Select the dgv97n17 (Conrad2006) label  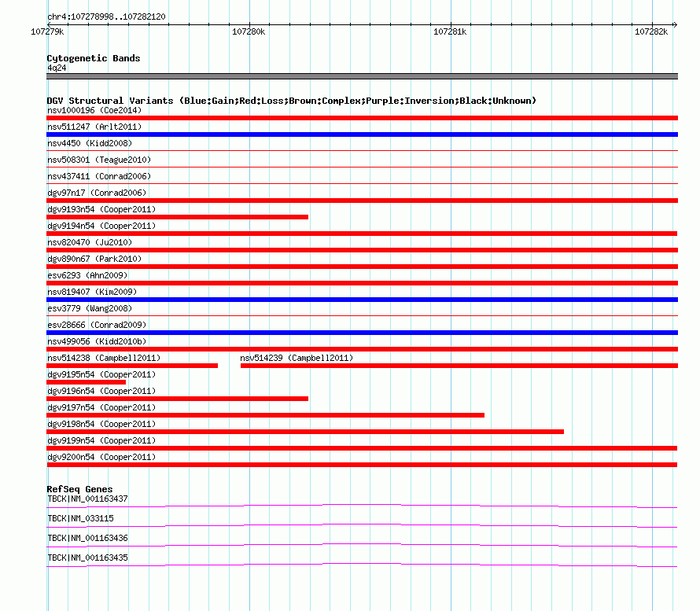pos(97,193)
